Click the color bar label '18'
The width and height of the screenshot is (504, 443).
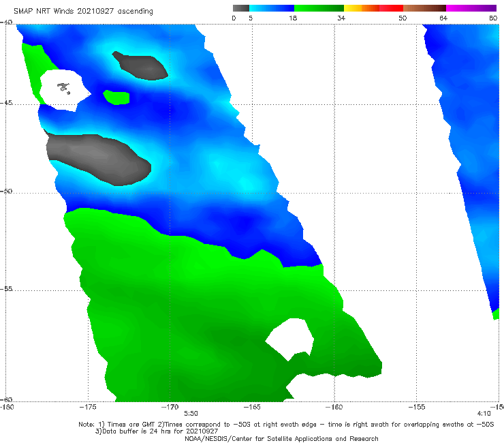pyautogui.click(x=293, y=18)
